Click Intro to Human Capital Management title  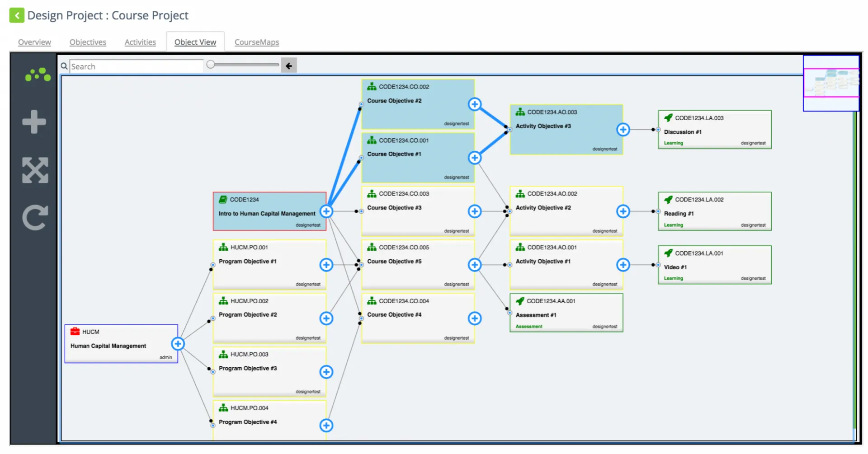[267, 214]
